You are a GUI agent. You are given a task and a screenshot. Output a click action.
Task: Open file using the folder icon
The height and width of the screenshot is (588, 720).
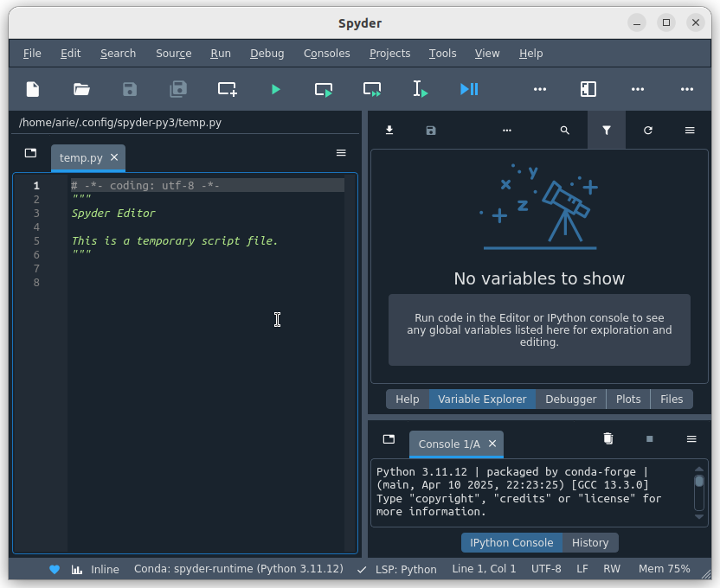click(81, 89)
